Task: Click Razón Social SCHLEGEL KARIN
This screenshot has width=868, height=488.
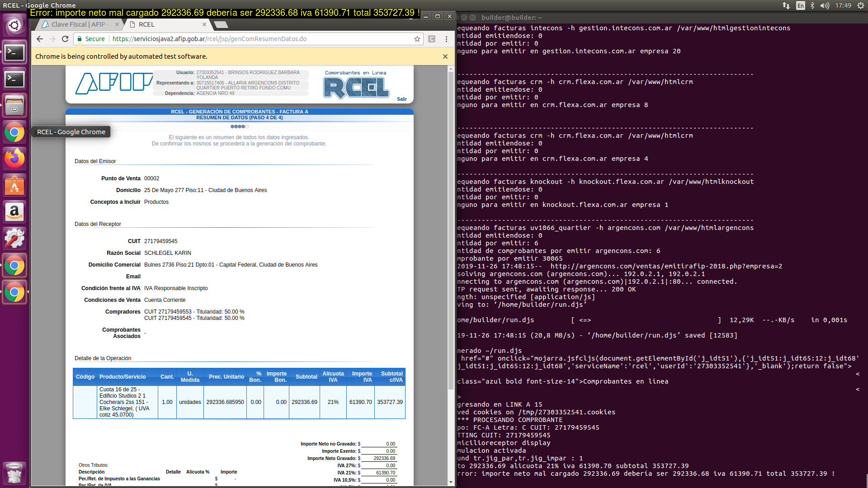Action: pyautogui.click(x=168, y=253)
